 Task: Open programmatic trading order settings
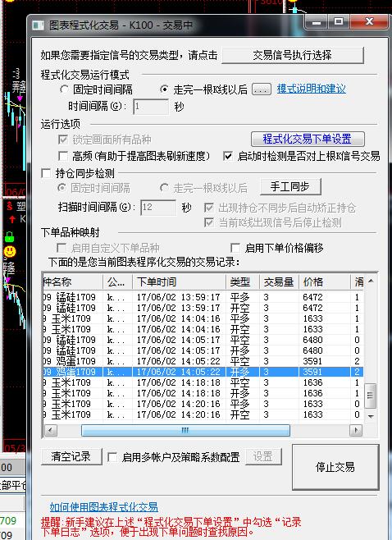pyautogui.click(x=308, y=139)
